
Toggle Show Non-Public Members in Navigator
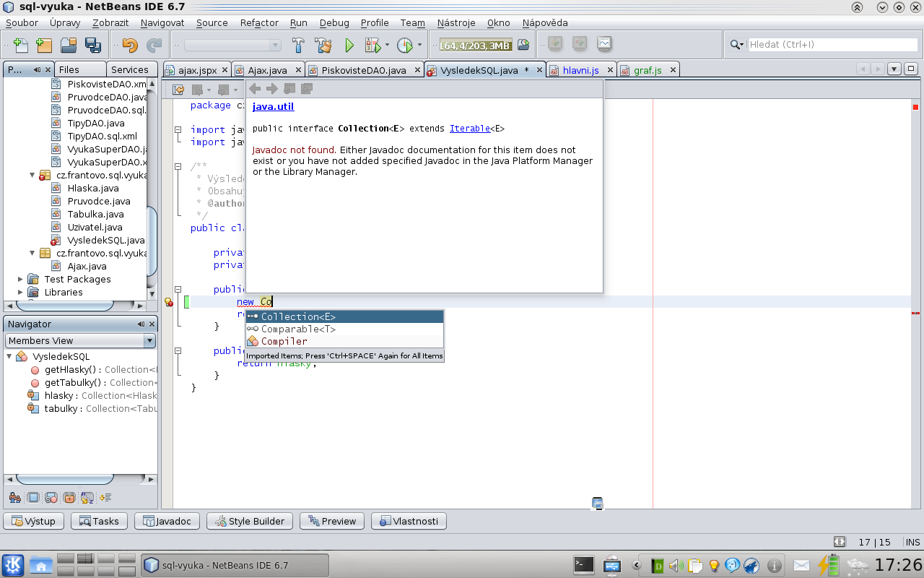pyautogui.click(x=69, y=497)
